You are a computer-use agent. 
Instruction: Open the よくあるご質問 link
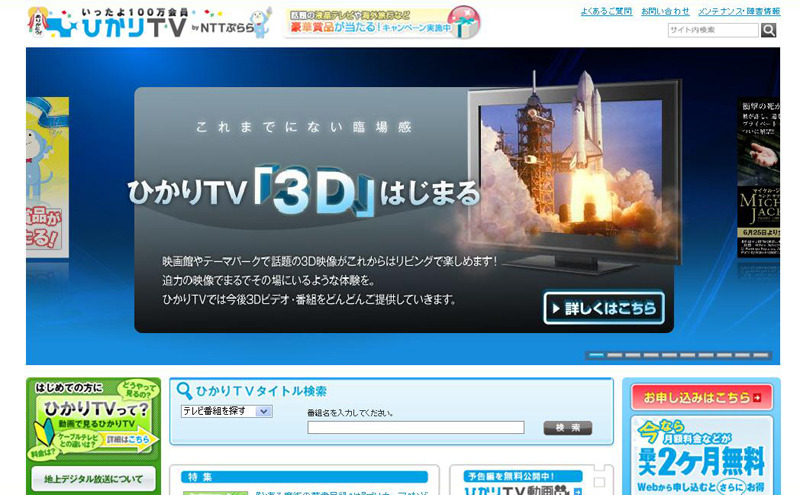[606, 11]
